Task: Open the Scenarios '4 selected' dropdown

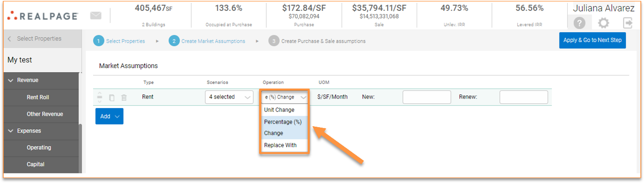Action: tap(229, 97)
